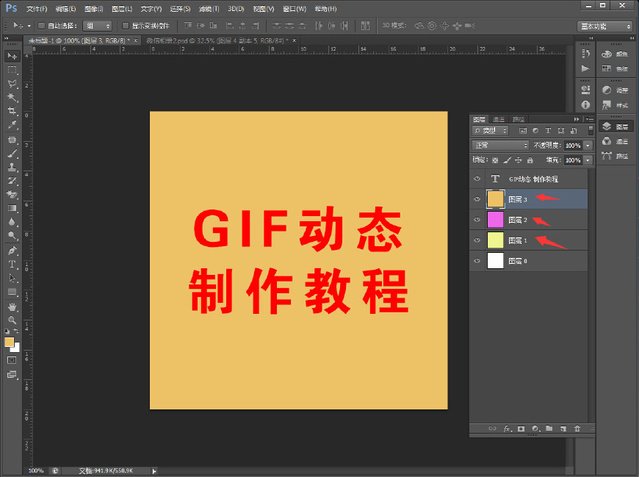Viewport: 639px width, 477px height.
Task: Hide layer 图层 1
Action: [x=477, y=240]
